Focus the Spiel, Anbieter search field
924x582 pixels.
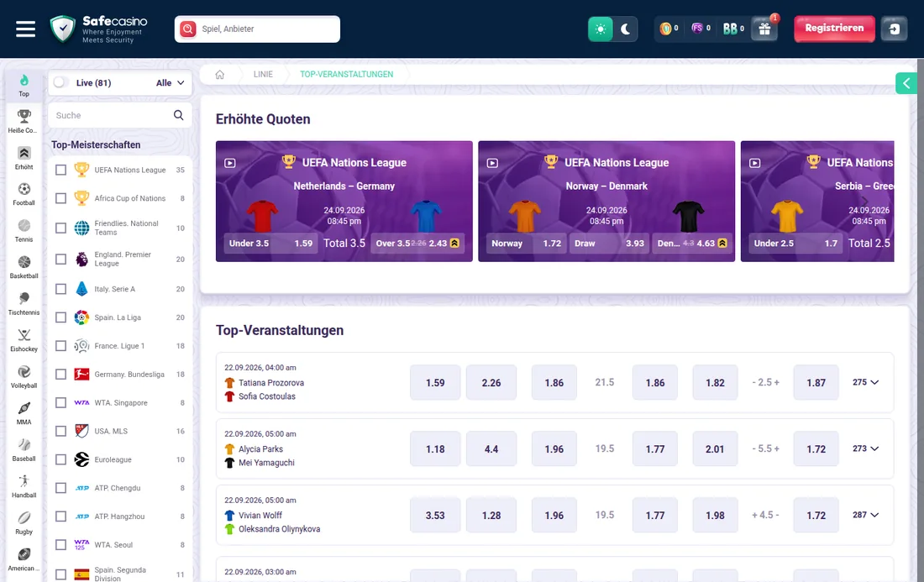click(x=258, y=29)
